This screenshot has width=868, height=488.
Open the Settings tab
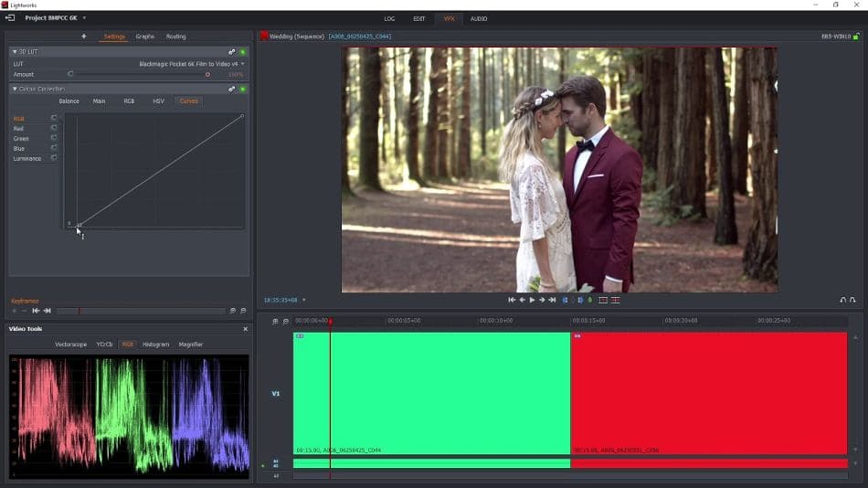click(x=114, y=36)
